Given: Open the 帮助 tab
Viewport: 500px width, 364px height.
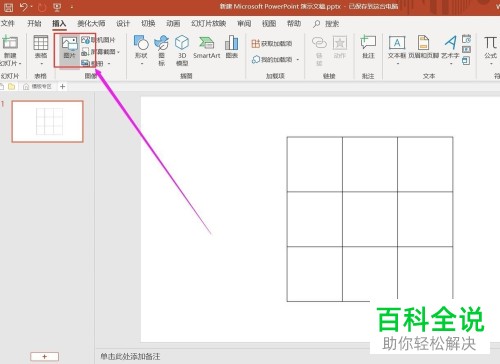Looking at the screenshot, I should point(294,23).
